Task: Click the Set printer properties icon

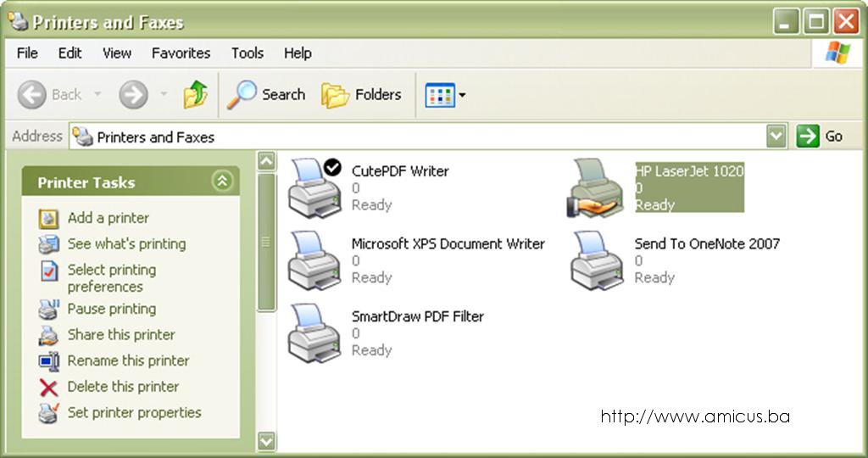Action: pyautogui.click(x=48, y=413)
